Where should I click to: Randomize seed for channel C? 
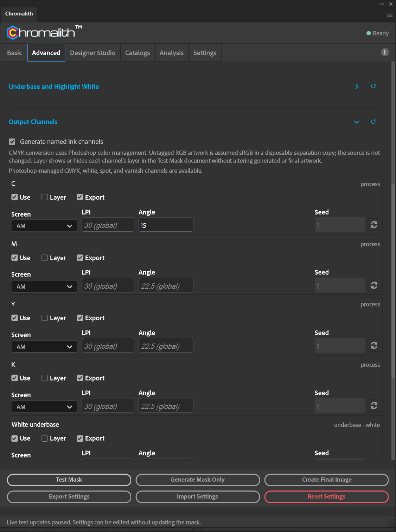tap(374, 225)
